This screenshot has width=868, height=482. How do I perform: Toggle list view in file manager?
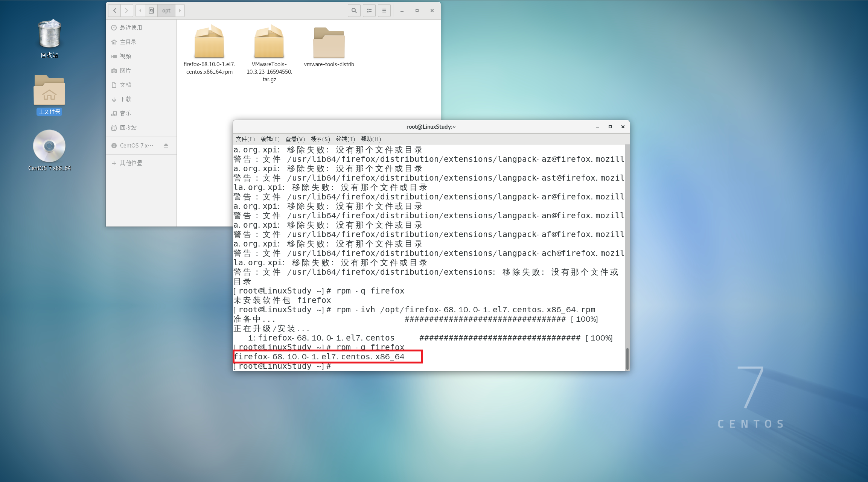369,11
